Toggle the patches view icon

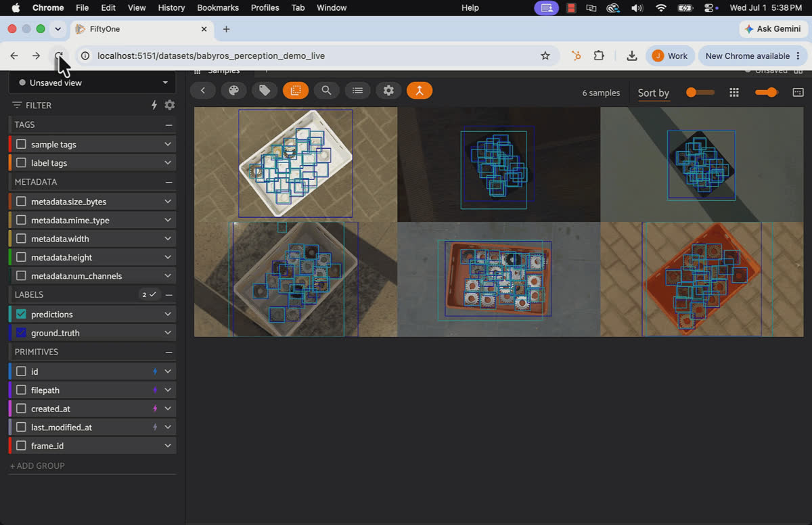296,91
